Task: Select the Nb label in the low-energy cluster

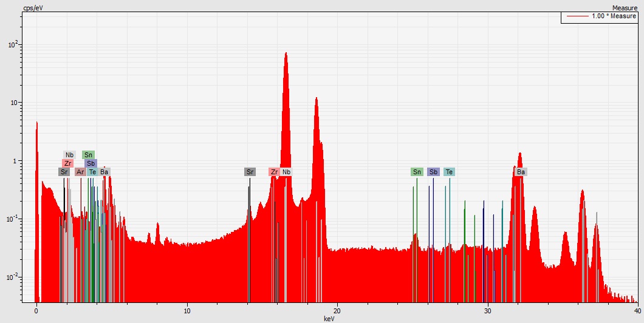Action: click(x=69, y=155)
